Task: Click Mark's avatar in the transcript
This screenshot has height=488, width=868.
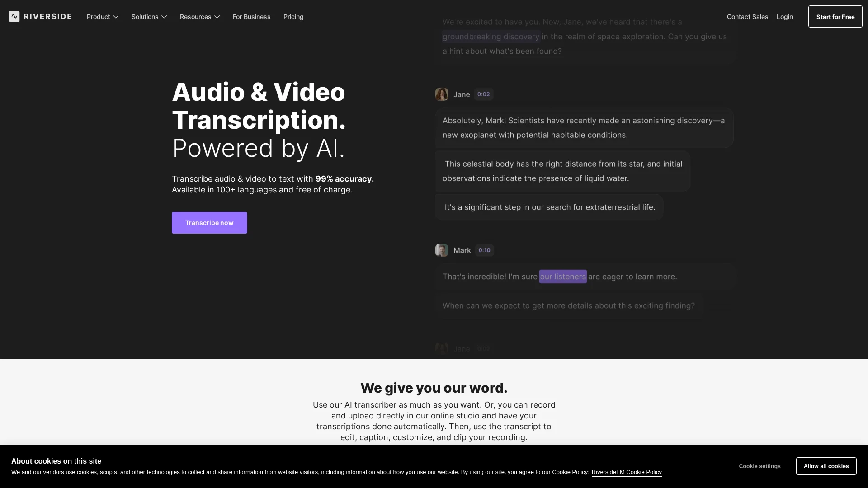Action: click(441, 250)
